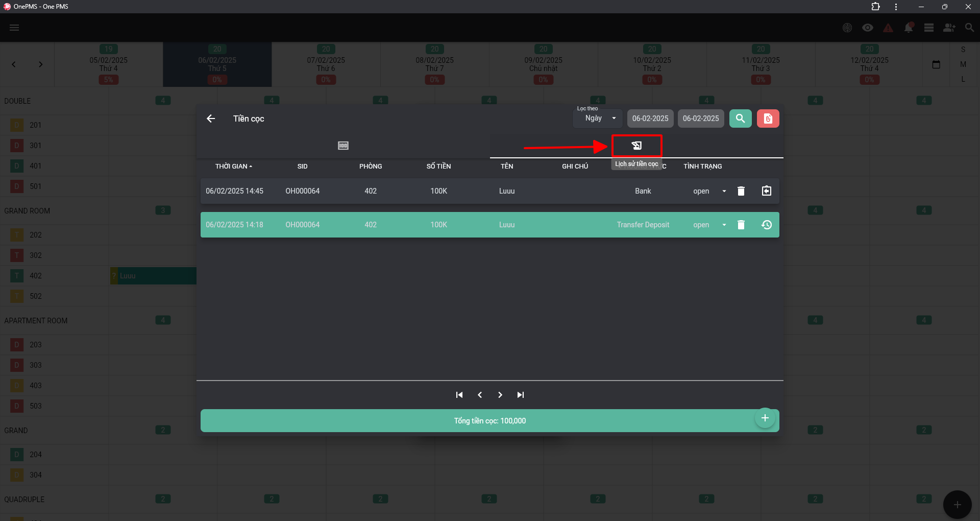Go to previous dates in the calendar
Image resolution: width=980 pixels, height=521 pixels.
pos(14,64)
